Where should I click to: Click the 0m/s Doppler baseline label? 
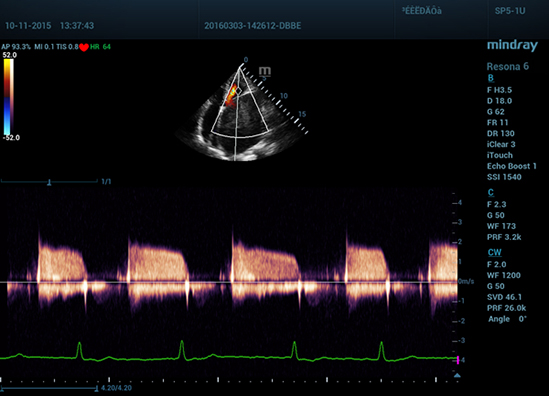pyautogui.click(x=466, y=282)
